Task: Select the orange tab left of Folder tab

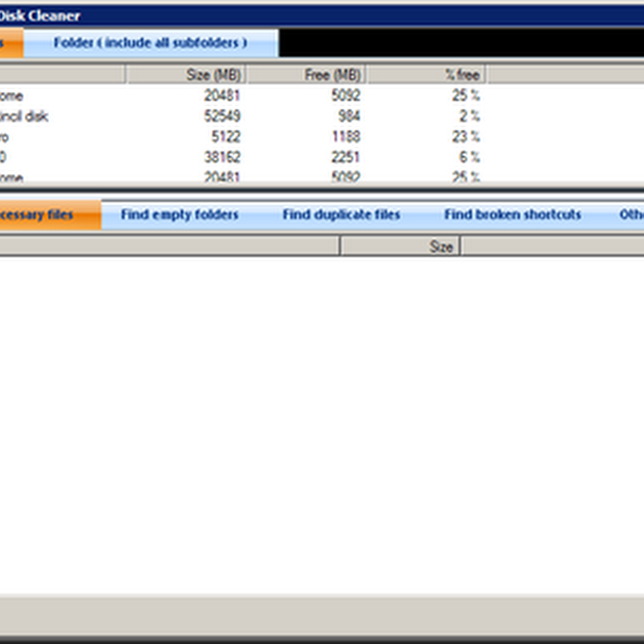Action: pos(11,43)
